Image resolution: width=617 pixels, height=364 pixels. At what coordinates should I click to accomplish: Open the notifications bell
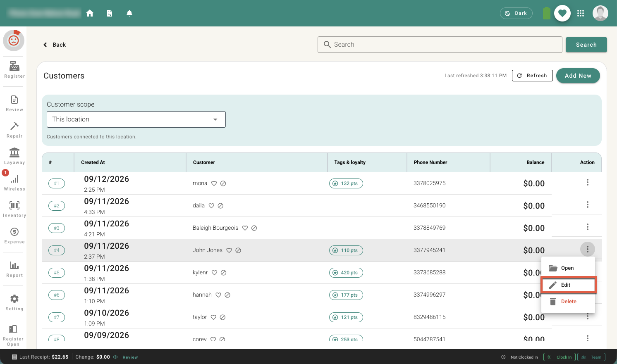click(x=129, y=13)
